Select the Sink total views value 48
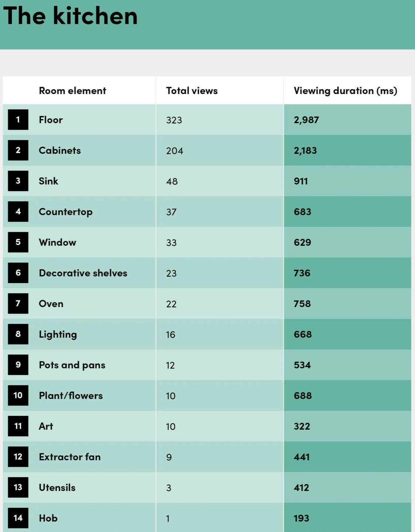Viewport: 415px width, 532px height. pyautogui.click(x=172, y=182)
